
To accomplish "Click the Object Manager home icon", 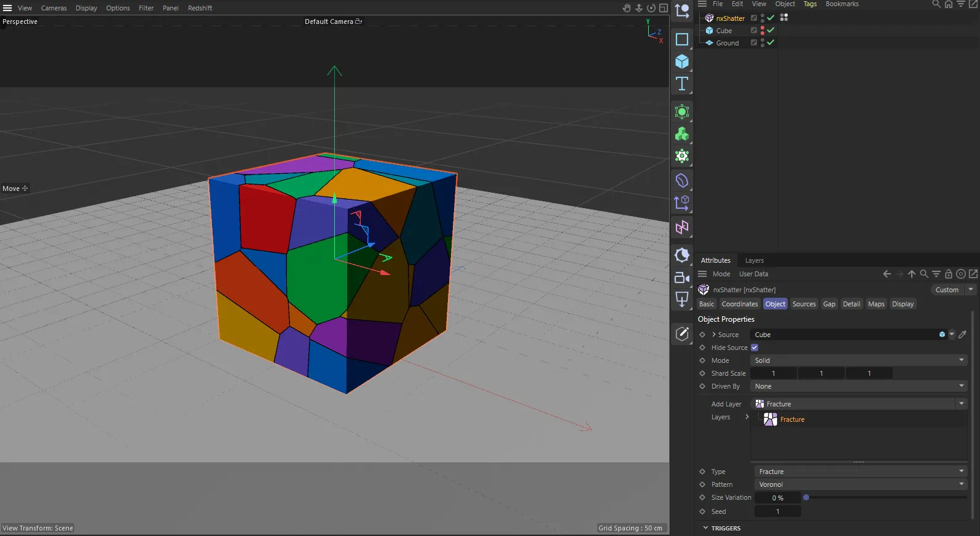I will pos(949,4).
